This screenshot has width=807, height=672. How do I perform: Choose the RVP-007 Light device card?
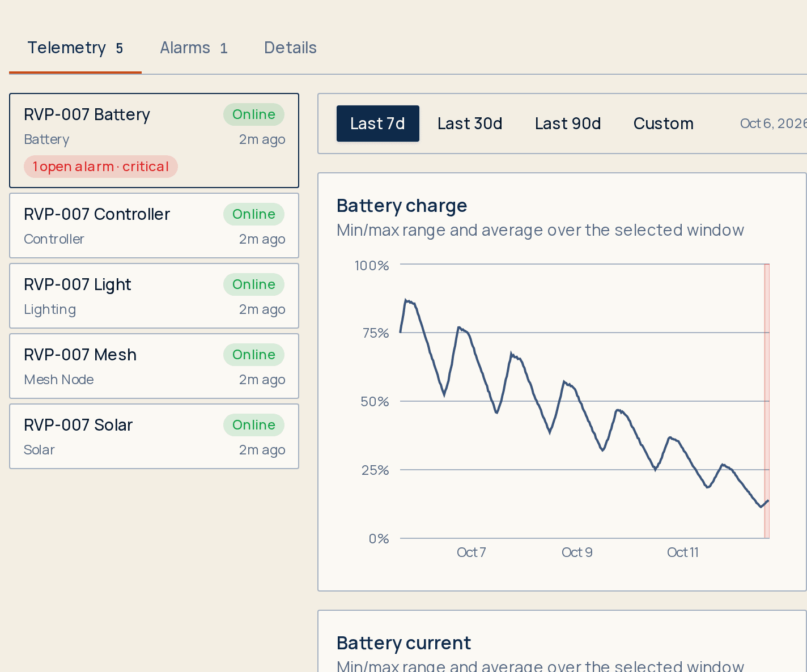(154, 296)
